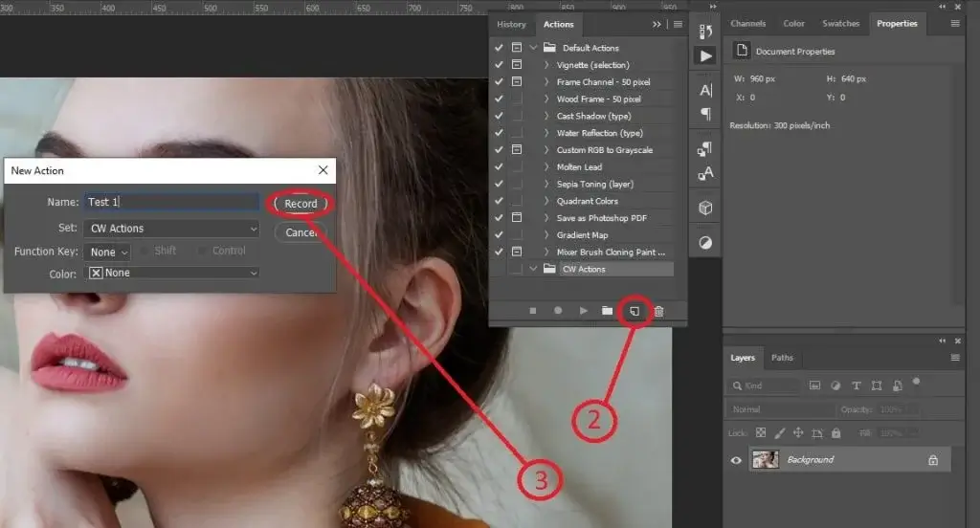The height and width of the screenshot is (528, 980).
Task: Toggle dialog box for Save as Photoshop PDF
Action: pyautogui.click(x=517, y=217)
